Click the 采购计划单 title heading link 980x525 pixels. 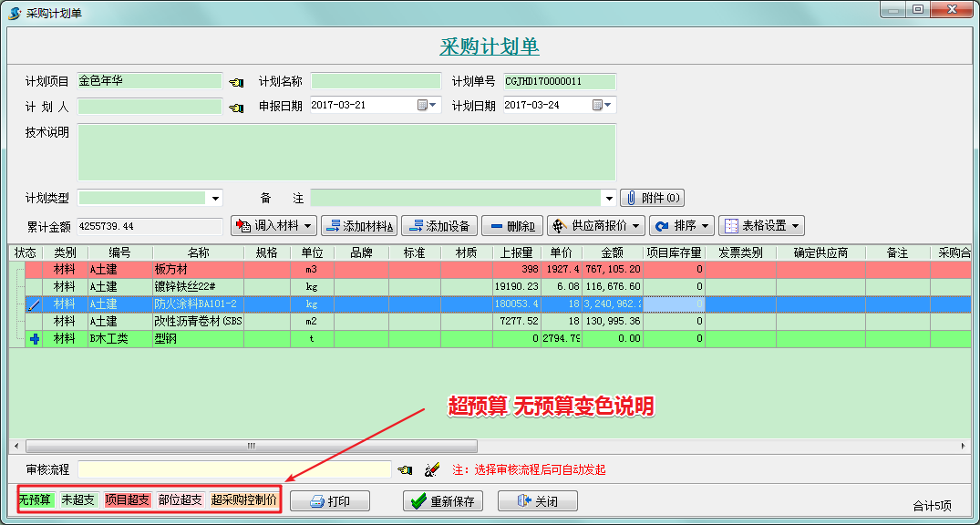click(490, 46)
